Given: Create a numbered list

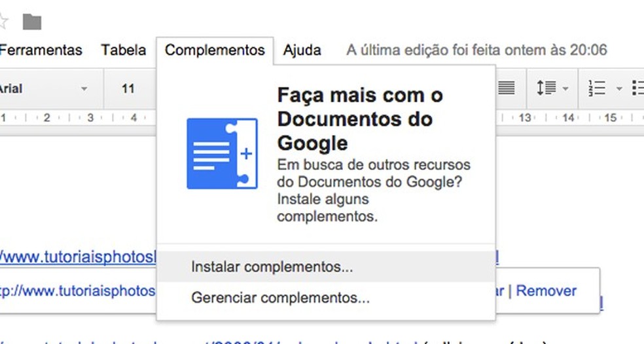Looking at the screenshot, I should (x=597, y=88).
